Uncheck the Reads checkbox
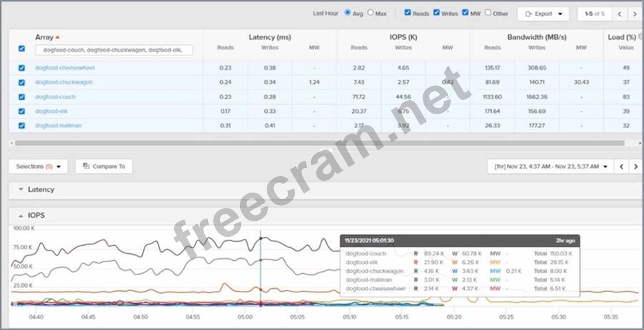The image size is (644, 330). tap(407, 13)
